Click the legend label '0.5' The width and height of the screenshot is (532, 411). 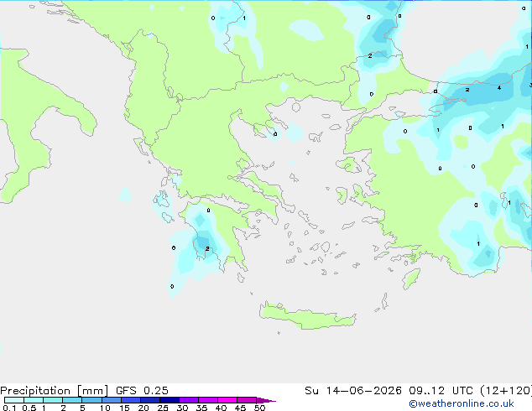tap(29, 408)
